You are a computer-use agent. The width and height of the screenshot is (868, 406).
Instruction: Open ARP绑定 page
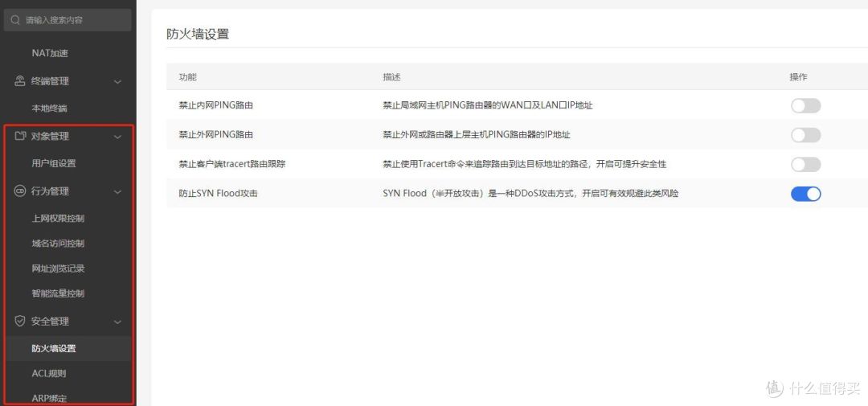[49, 398]
